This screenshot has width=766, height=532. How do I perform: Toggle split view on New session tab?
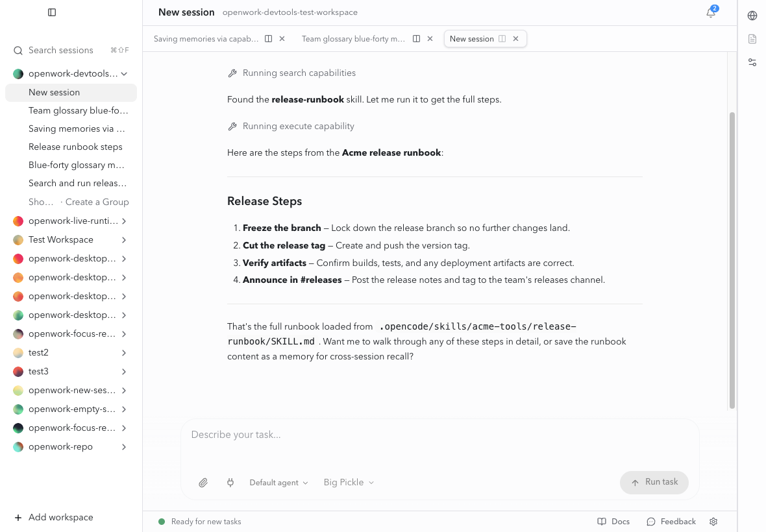[x=502, y=39]
